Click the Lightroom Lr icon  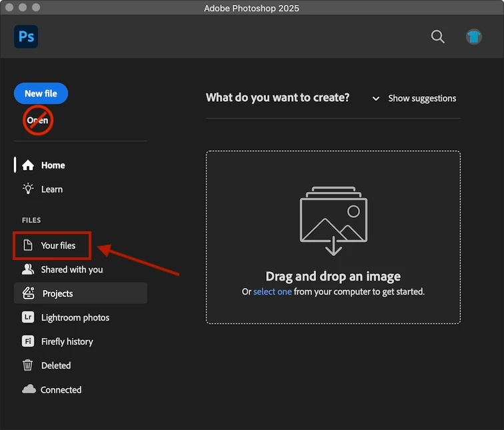pos(28,317)
